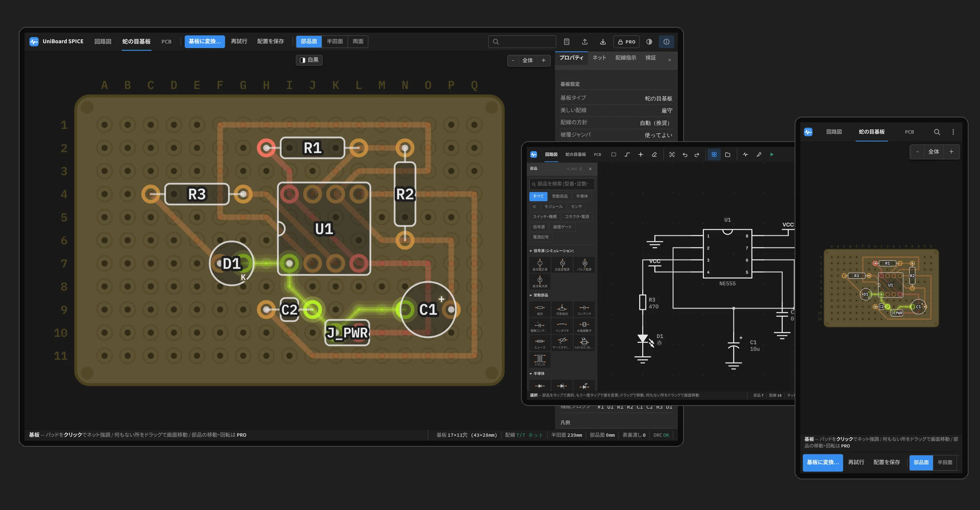
Task: Open the three-dot menu in the mobile window
Action: pyautogui.click(x=953, y=132)
